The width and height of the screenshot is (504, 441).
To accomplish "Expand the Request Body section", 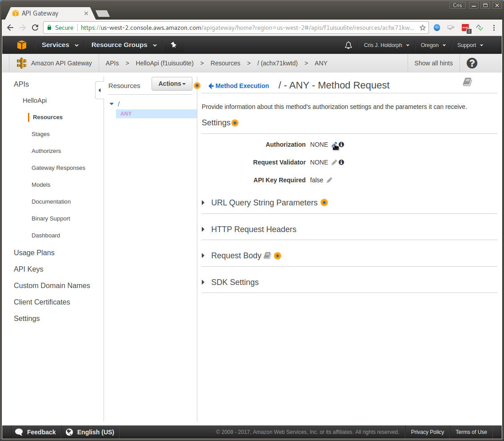I will (203, 256).
